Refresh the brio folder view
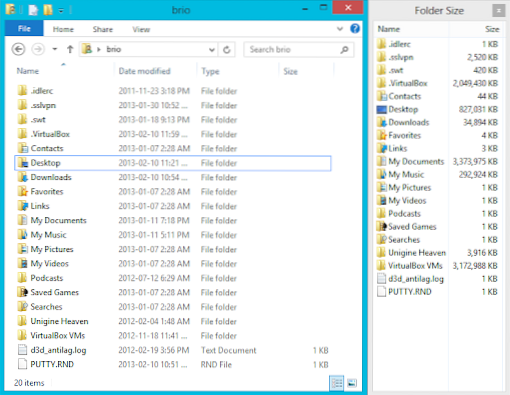Image resolution: width=510 pixels, height=395 pixels. [x=227, y=50]
